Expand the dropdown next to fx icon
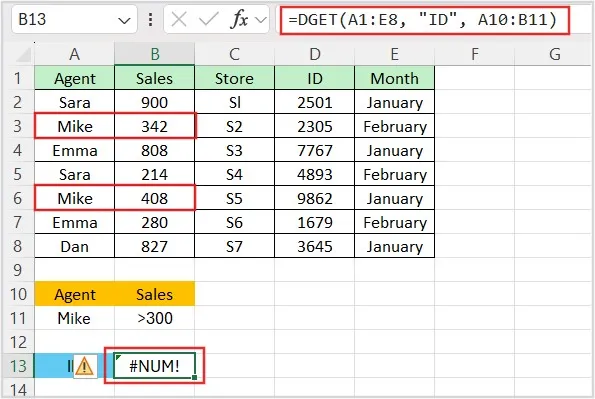Viewport: 595px width, 399px height. click(x=261, y=19)
